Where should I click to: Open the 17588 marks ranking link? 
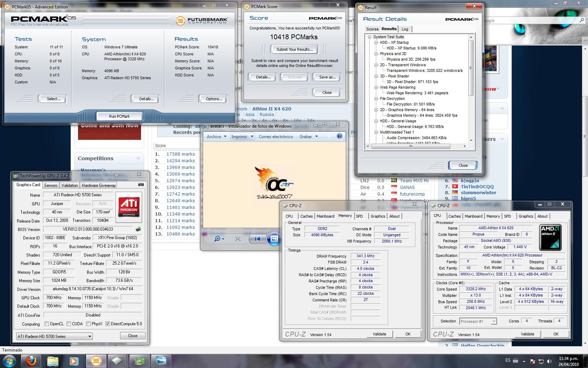point(180,154)
